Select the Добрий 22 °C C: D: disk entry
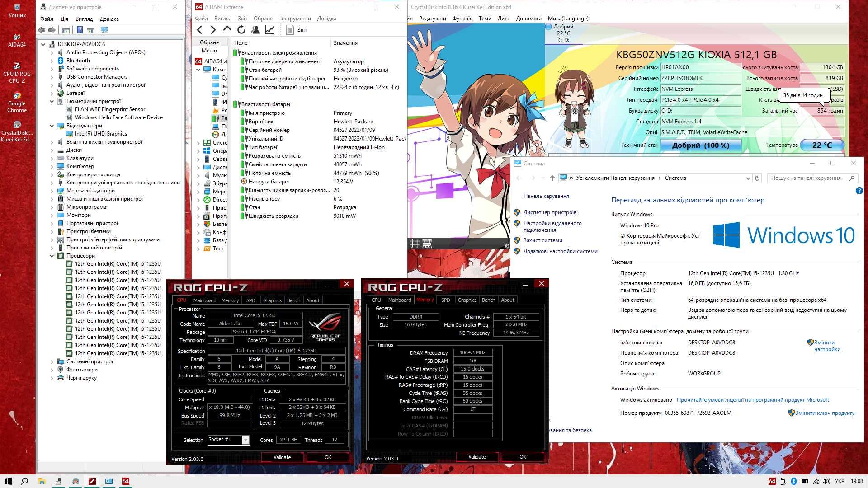 [563, 33]
